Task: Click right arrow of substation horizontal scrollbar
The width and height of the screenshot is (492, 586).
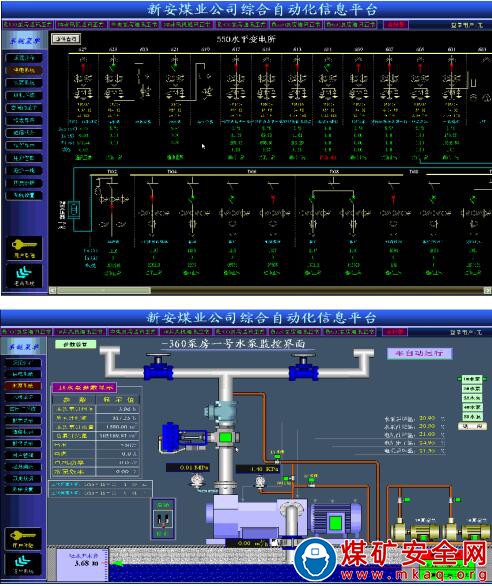Action: tap(487, 290)
